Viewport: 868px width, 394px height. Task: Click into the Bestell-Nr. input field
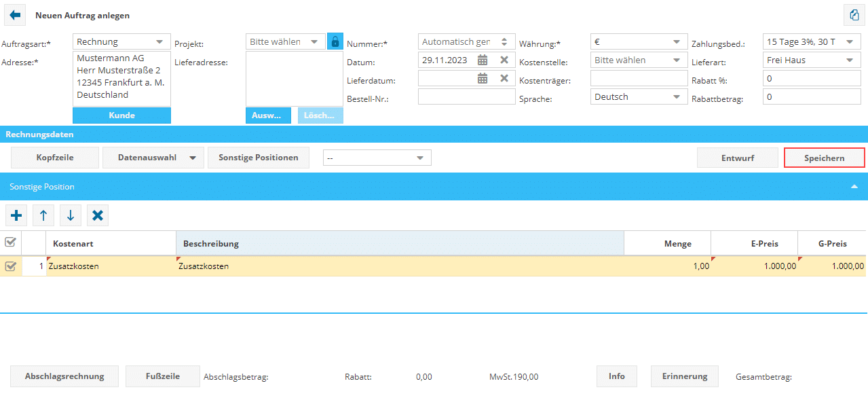[x=466, y=97]
